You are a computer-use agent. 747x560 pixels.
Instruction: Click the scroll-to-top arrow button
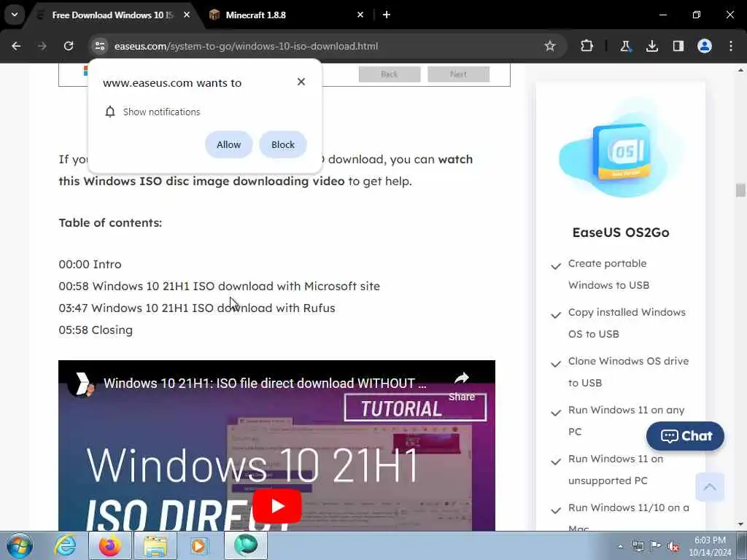tap(710, 486)
